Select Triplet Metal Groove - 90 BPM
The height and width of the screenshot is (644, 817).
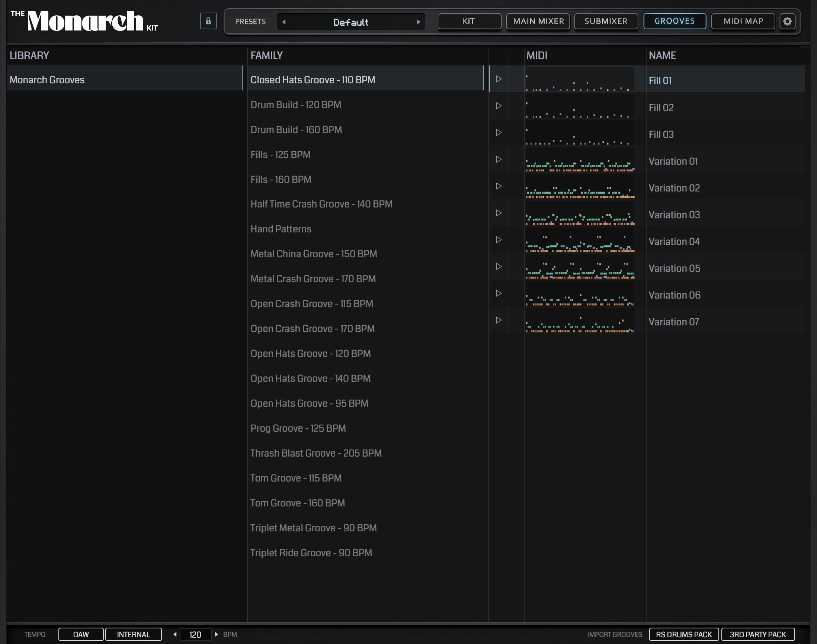(365, 528)
